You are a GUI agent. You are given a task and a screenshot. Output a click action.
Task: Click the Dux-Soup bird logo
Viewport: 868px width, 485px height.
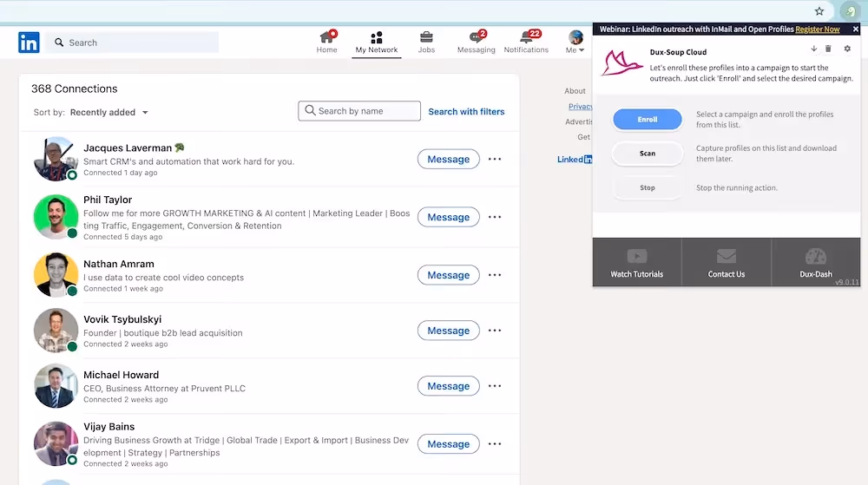pyautogui.click(x=621, y=62)
